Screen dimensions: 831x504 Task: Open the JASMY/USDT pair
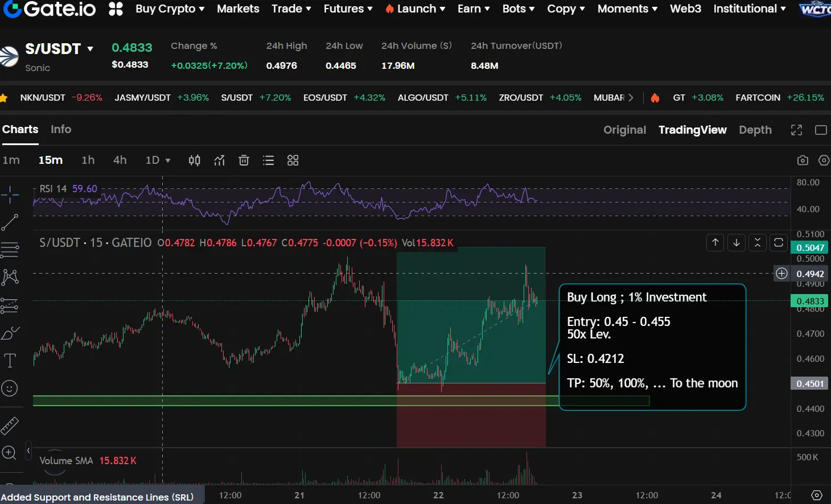click(162, 98)
